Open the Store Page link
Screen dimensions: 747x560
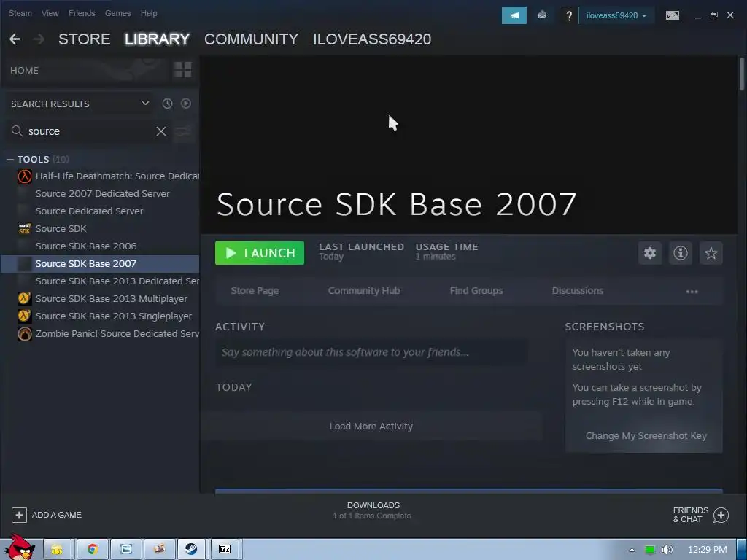(255, 290)
